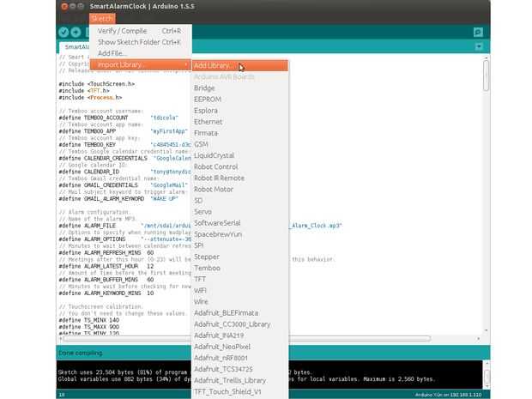Select the Adafruit_CC3000_Library entry

click(240, 324)
